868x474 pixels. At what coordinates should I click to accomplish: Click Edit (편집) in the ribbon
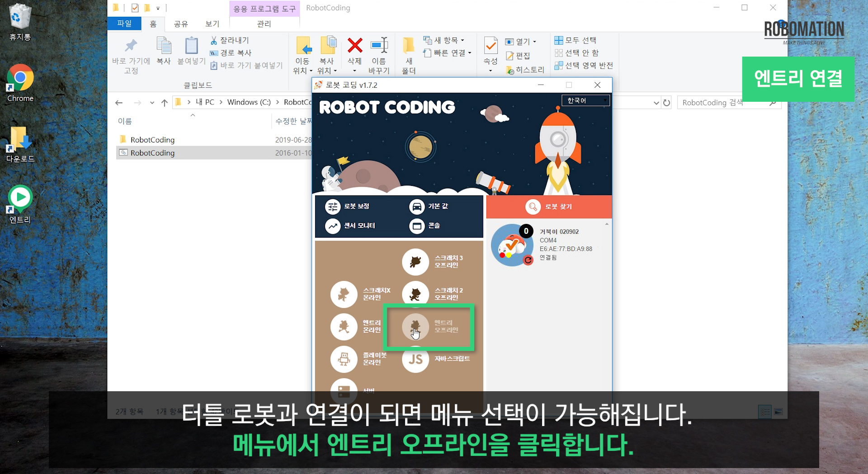[518, 56]
